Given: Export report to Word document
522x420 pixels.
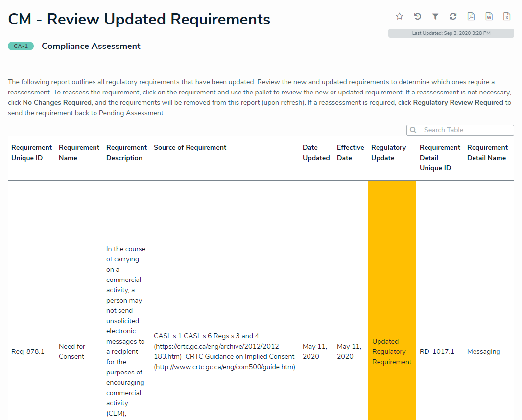Looking at the screenshot, I should [489, 17].
